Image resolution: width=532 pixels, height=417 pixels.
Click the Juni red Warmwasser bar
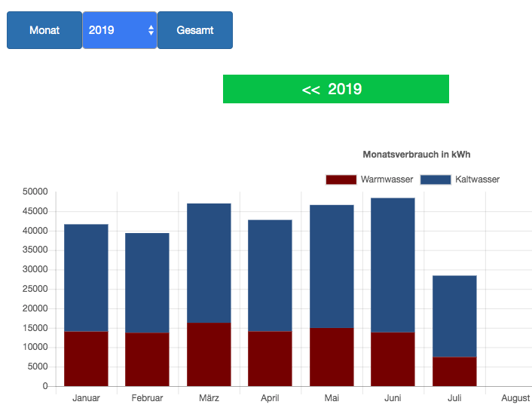(x=393, y=359)
